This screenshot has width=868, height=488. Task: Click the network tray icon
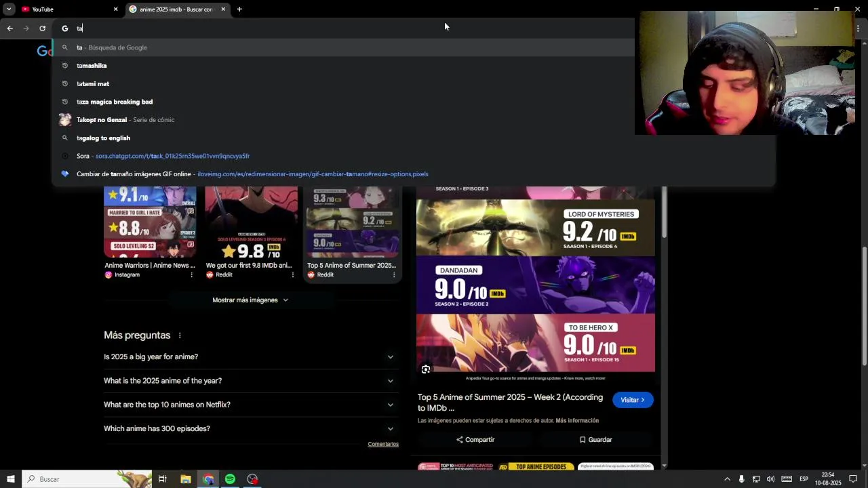[x=756, y=479]
